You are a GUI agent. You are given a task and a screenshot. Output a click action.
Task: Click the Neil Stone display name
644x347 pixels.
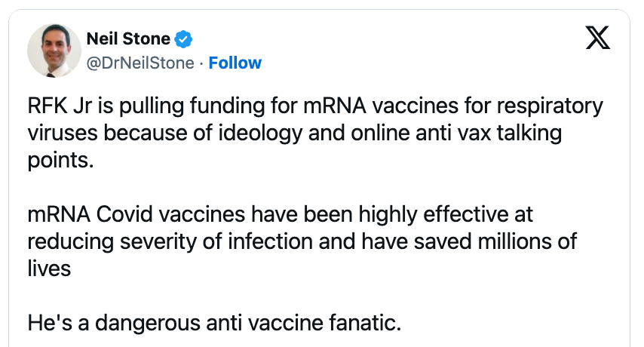(x=129, y=38)
